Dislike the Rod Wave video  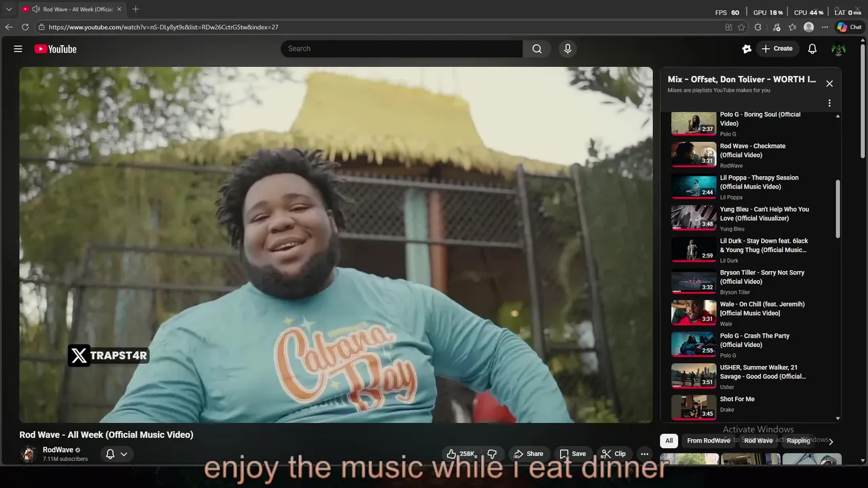click(493, 454)
